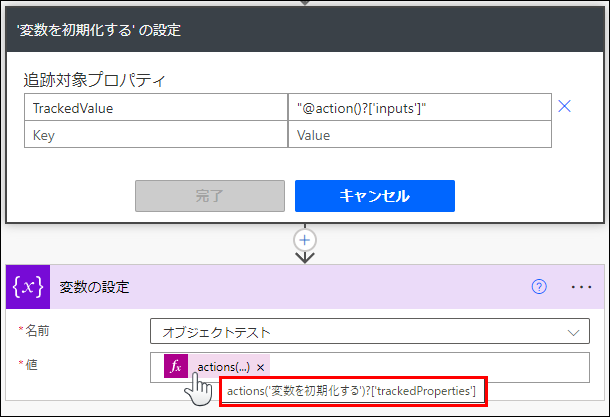Edit the TrackedValue key field

[x=156, y=107]
